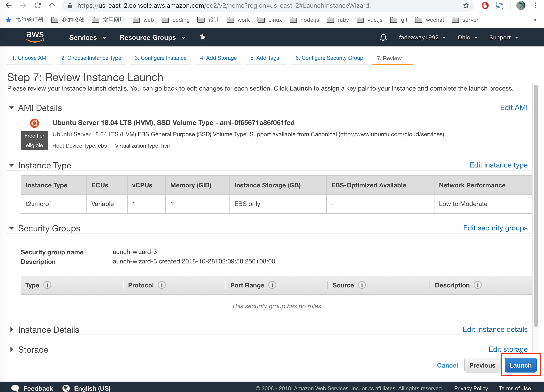544x392 pixels.
Task: Reload the page with refresh icon
Action: click(x=38, y=5)
